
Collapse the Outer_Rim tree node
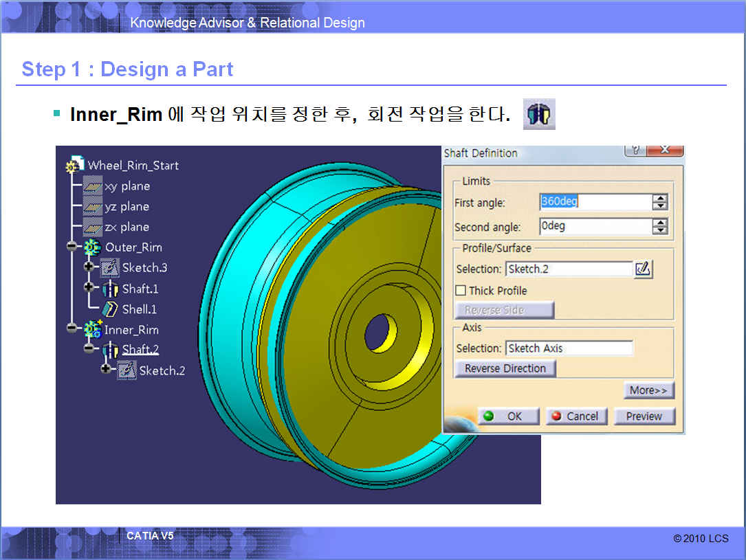(x=72, y=247)
